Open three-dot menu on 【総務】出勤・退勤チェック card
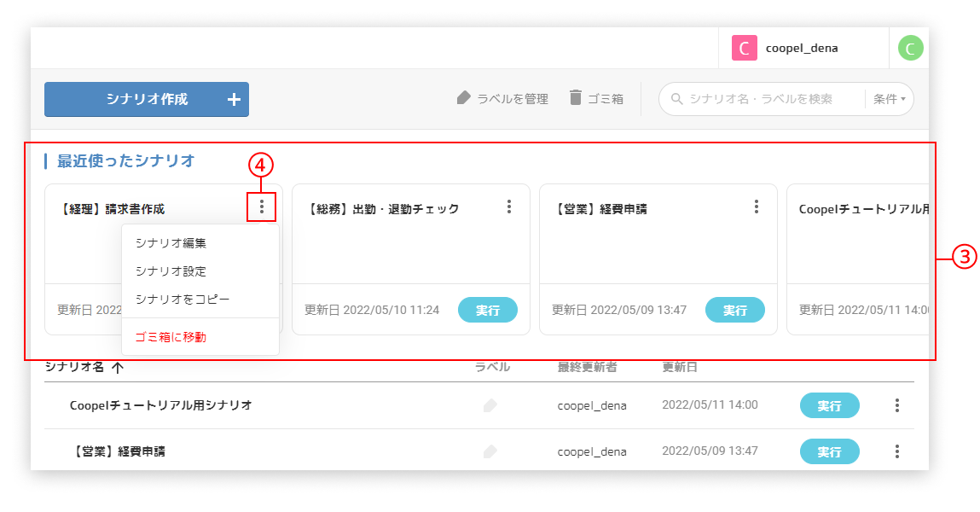This screenshot has height=512, width=980. 508,207
